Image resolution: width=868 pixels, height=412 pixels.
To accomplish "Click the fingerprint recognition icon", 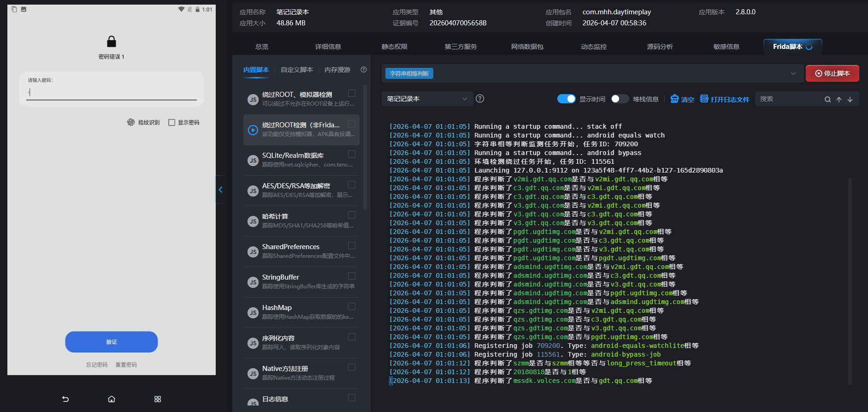I will click(131, 122).
